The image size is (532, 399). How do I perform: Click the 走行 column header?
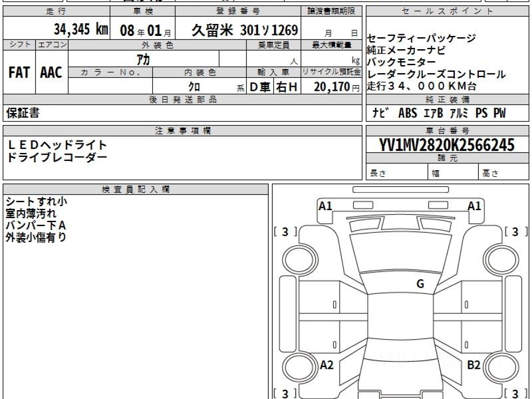coord(56,12)
